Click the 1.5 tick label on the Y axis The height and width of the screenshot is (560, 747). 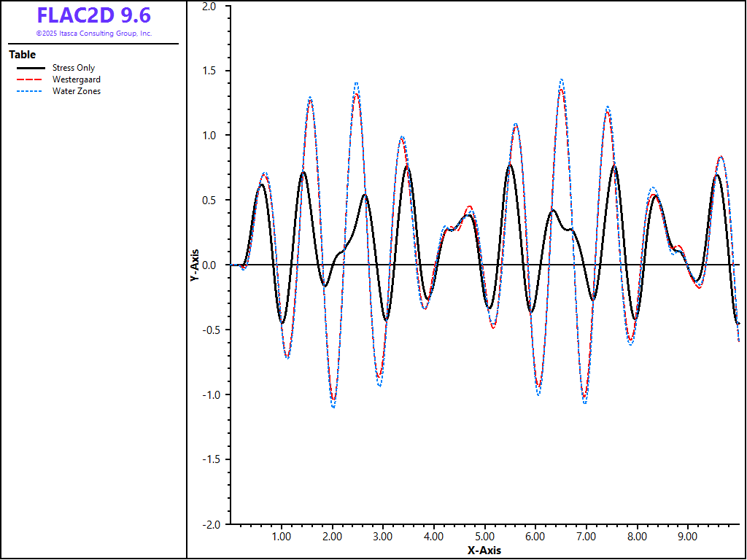click(209, 71)
